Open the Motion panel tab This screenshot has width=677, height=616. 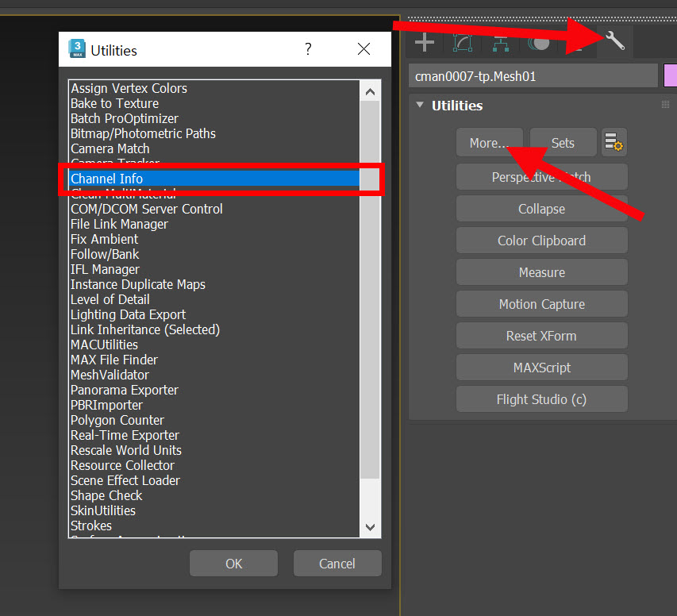click(x=538, y=43)
